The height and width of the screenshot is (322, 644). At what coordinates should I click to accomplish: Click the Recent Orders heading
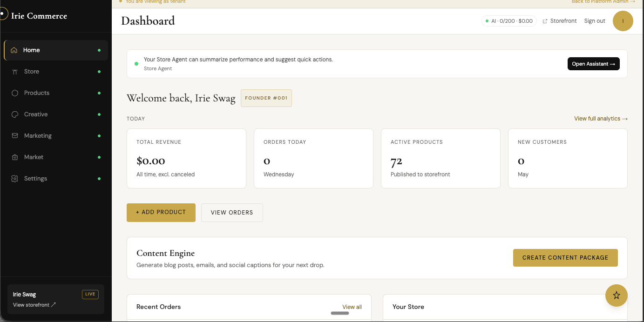click(158, 307)
